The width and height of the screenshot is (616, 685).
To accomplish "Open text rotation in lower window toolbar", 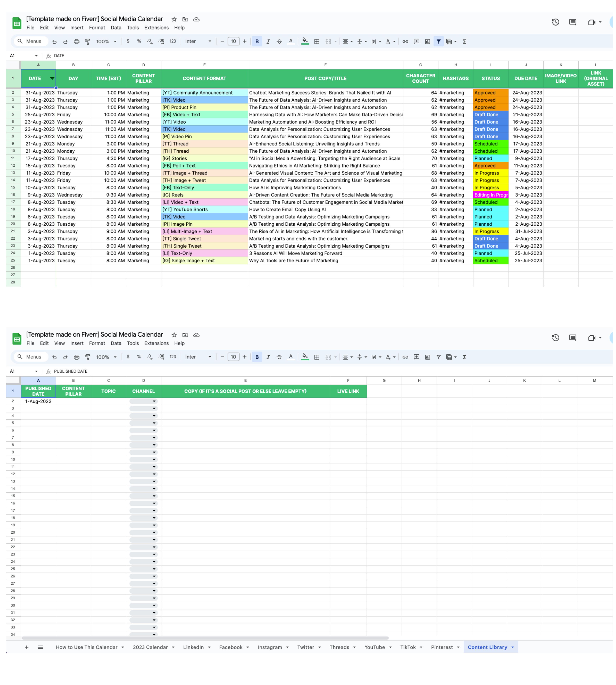I will 388,357.
